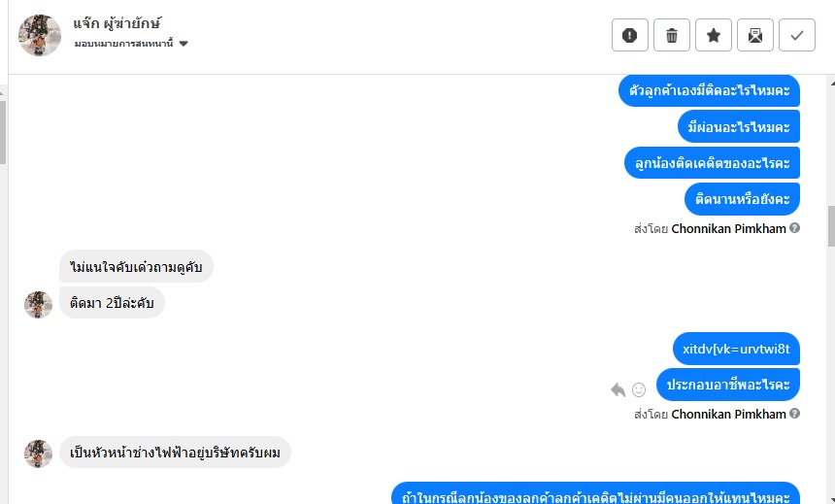Click Chonnikan Pimkham sender name under first group
The image size is (835, 504).
pyautogui.click(x=728, y=228)
